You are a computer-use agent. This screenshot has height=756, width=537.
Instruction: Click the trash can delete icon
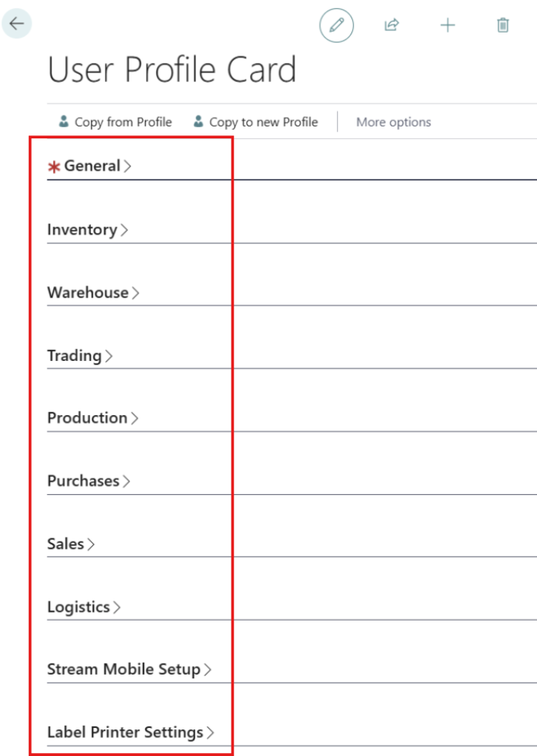503,26
